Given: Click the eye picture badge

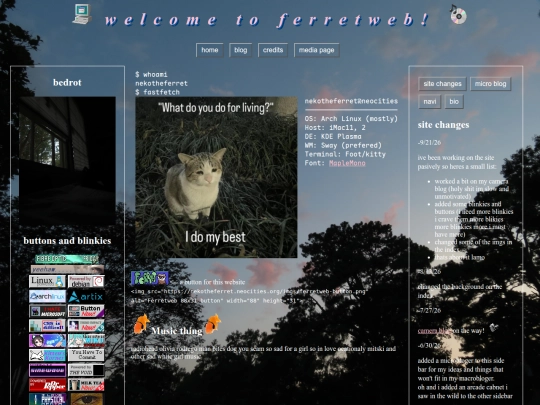Looking at the screenshot, I should click(86, 399).
